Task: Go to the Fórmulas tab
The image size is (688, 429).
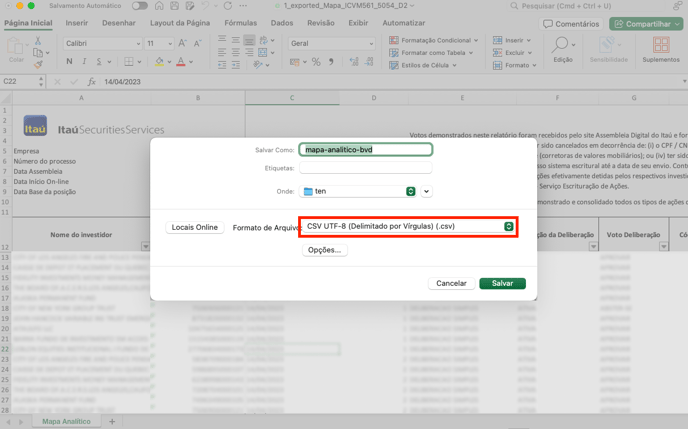Action: point(240,23)
